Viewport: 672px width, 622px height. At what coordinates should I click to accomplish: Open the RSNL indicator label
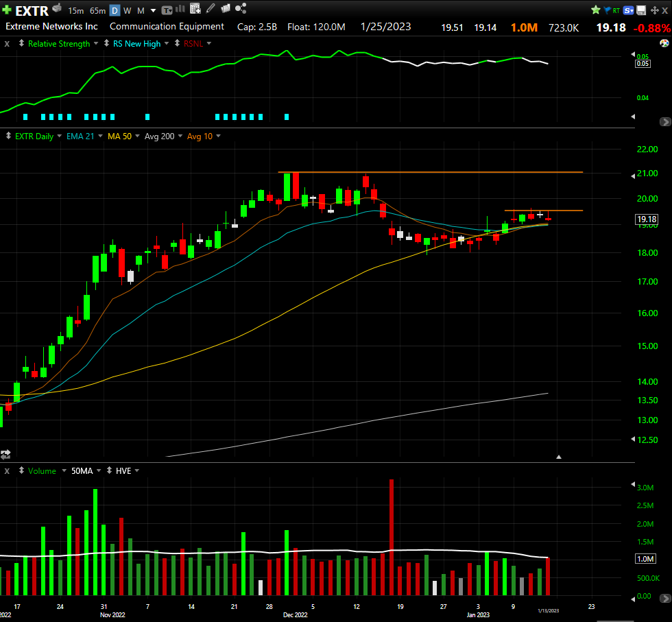tap(193, 44)
